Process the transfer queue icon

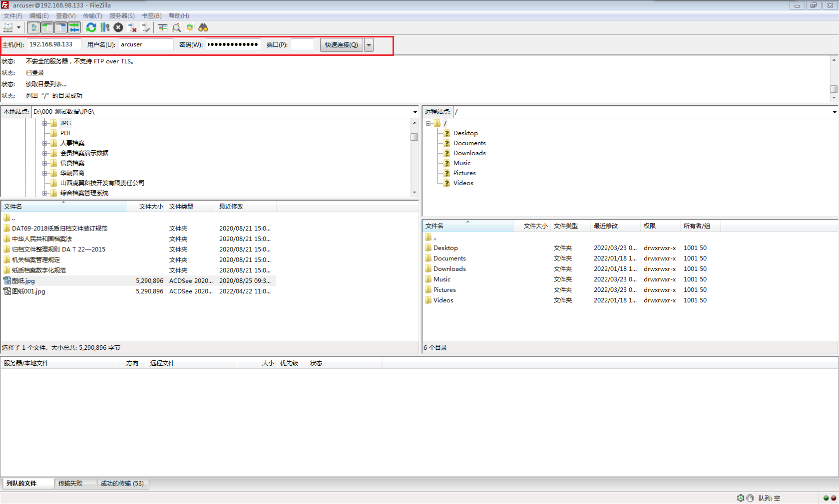click(105, 27)
